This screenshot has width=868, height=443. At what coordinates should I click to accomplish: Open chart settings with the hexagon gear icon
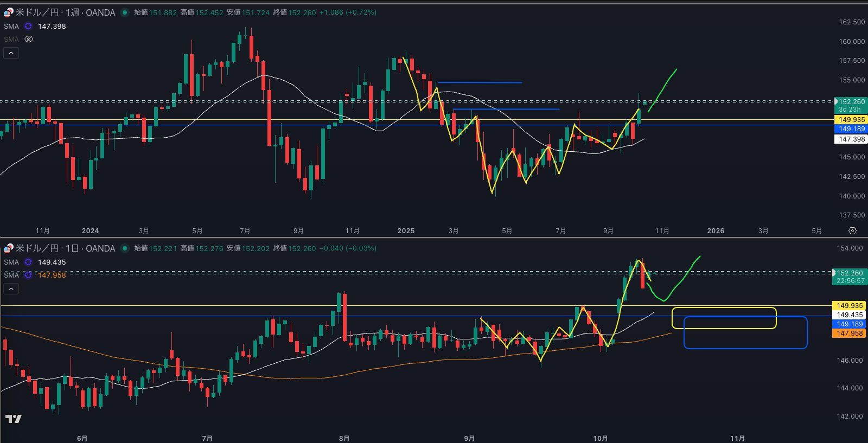click(852, 231)
